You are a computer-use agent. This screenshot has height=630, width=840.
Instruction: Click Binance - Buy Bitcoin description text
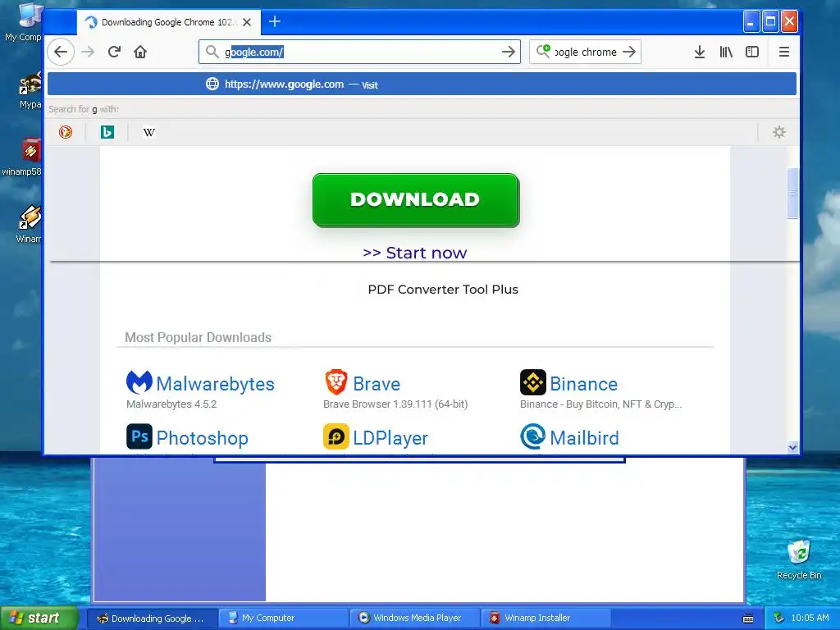point(600,404)
